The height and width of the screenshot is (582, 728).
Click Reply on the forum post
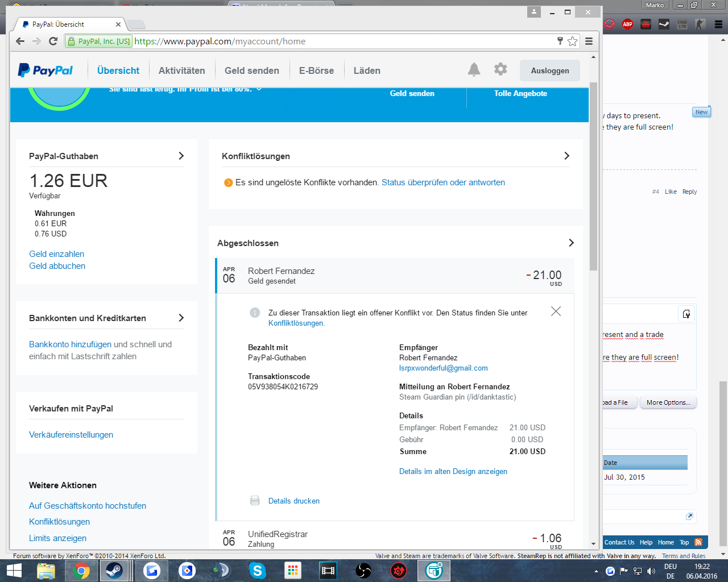coord(689,192)
